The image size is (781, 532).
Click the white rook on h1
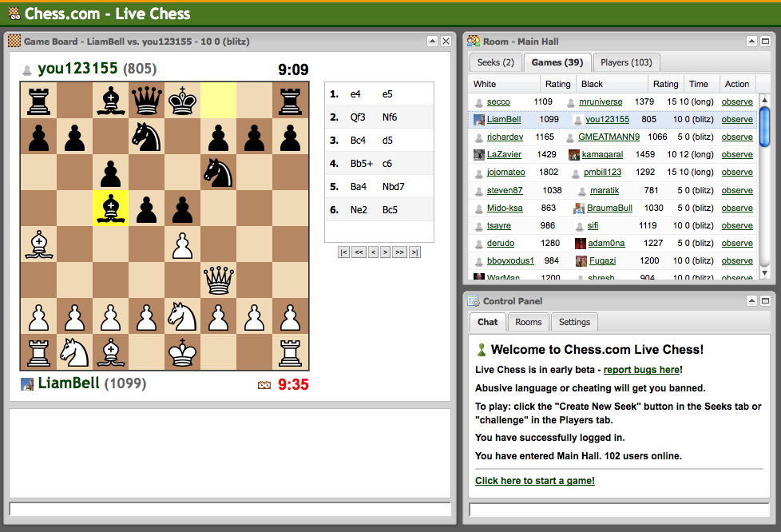[291, 351]
